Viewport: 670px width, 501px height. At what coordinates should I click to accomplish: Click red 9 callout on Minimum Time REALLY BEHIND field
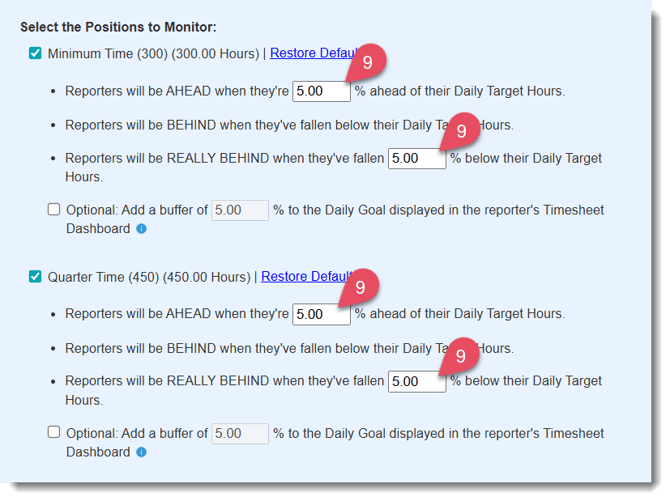tap(461, 131)
